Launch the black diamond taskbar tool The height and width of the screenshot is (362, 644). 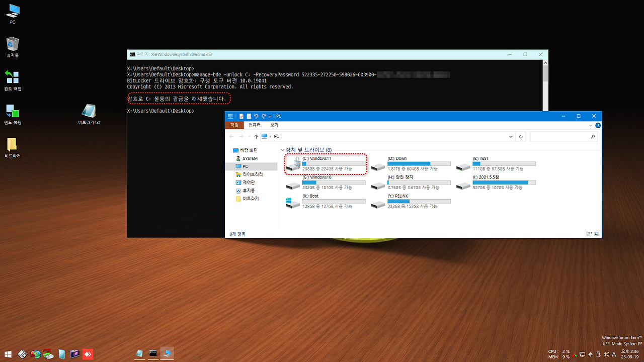(x=22, y=354)
